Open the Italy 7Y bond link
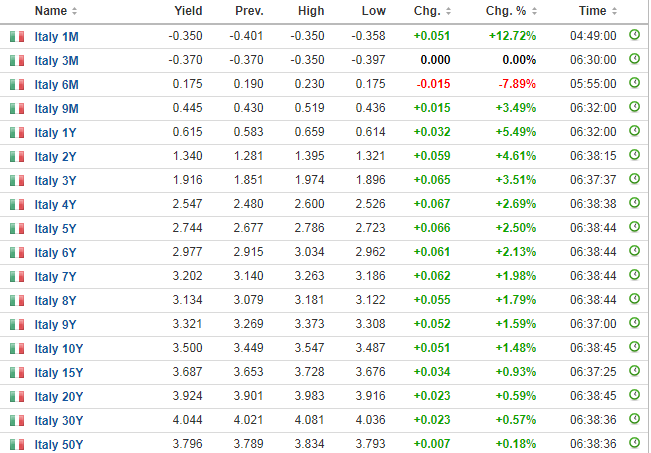651x453 pixels. [x=55, y=277]
